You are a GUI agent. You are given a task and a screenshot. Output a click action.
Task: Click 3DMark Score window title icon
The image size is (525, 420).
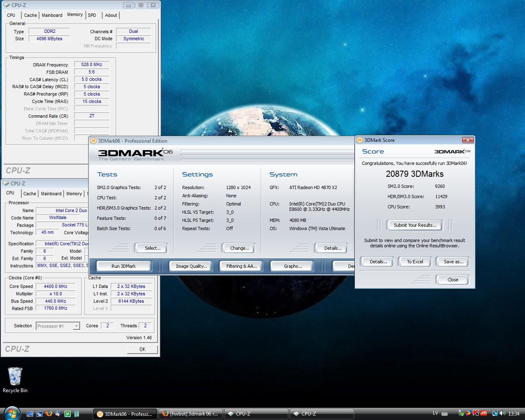(360, 140)
